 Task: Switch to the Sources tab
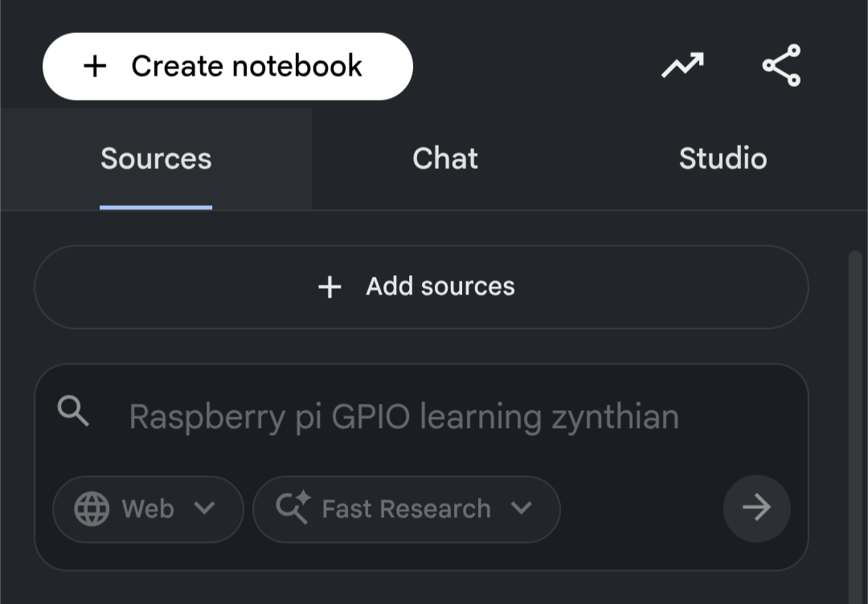tap(156, 159)
